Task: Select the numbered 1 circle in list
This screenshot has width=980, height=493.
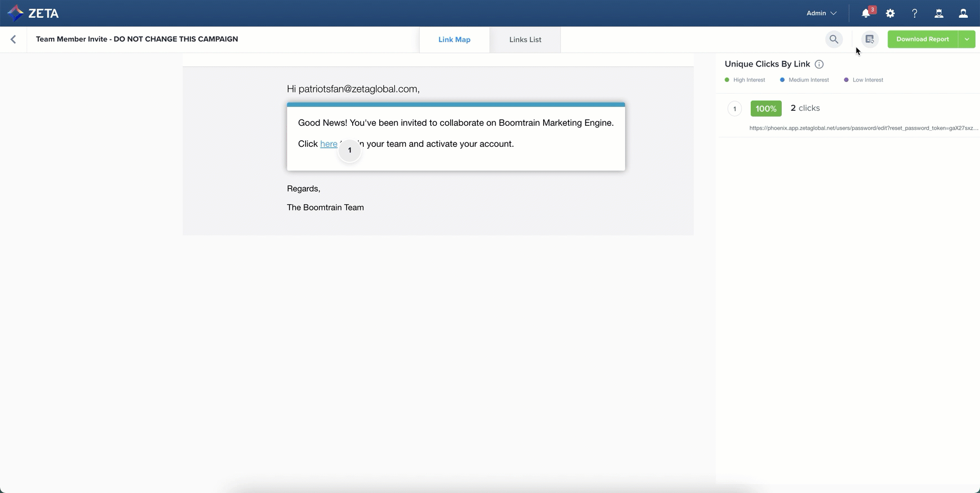Action: (735, 109)
